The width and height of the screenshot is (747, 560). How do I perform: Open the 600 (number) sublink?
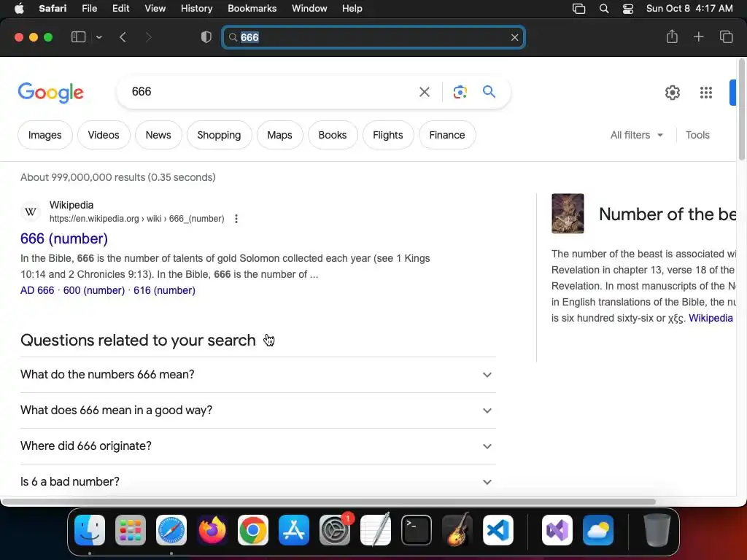coord(94,290)
